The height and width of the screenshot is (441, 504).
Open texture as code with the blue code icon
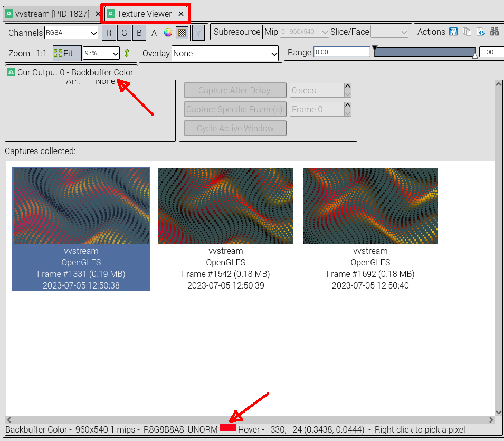481,32
